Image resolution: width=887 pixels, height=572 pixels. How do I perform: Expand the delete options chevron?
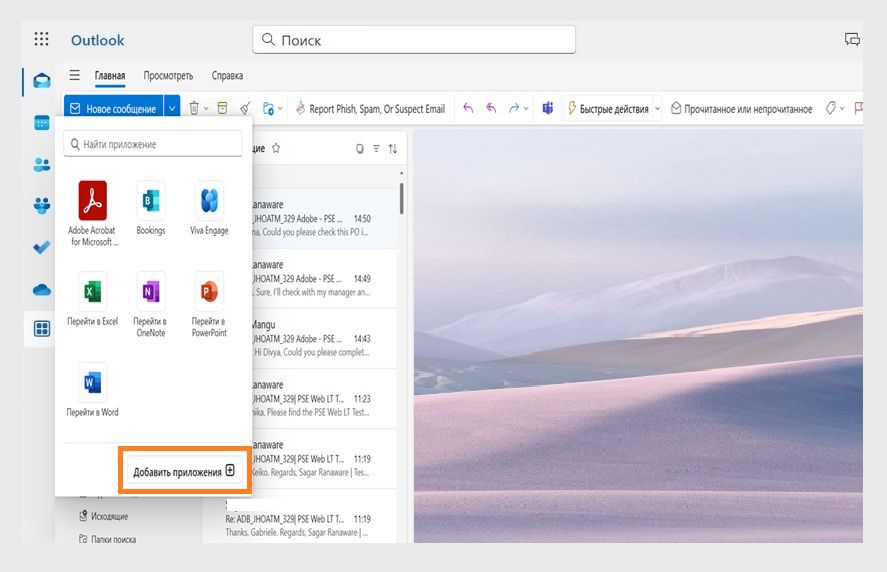(206, 109)
